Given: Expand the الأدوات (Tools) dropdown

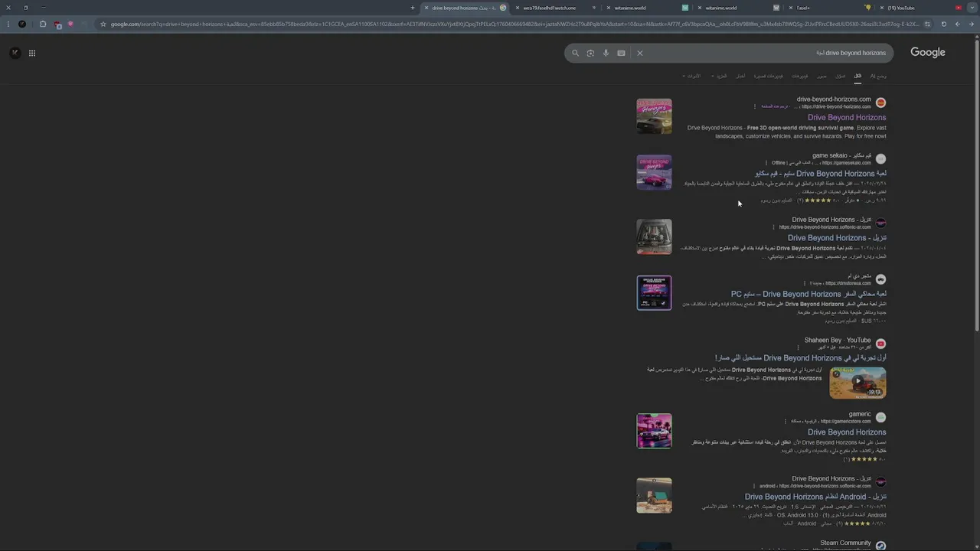Looking at the screenshot, I should click(x=691, y=76).
